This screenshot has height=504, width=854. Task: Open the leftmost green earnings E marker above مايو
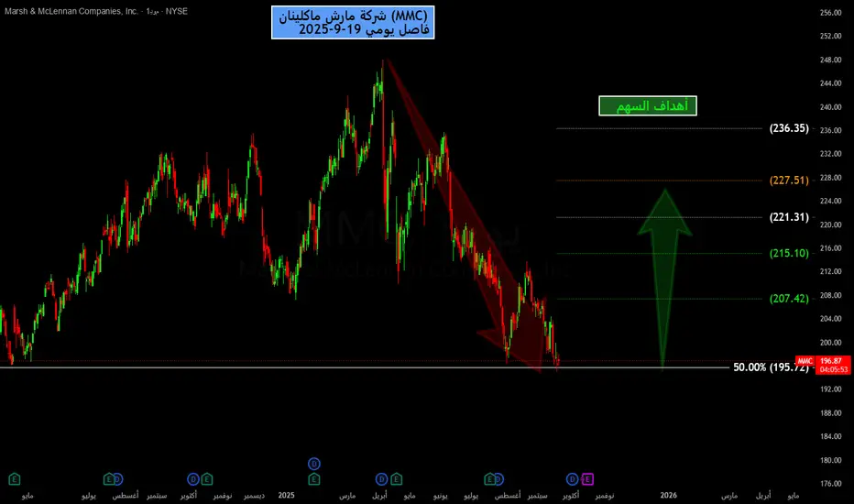[14, 479]
